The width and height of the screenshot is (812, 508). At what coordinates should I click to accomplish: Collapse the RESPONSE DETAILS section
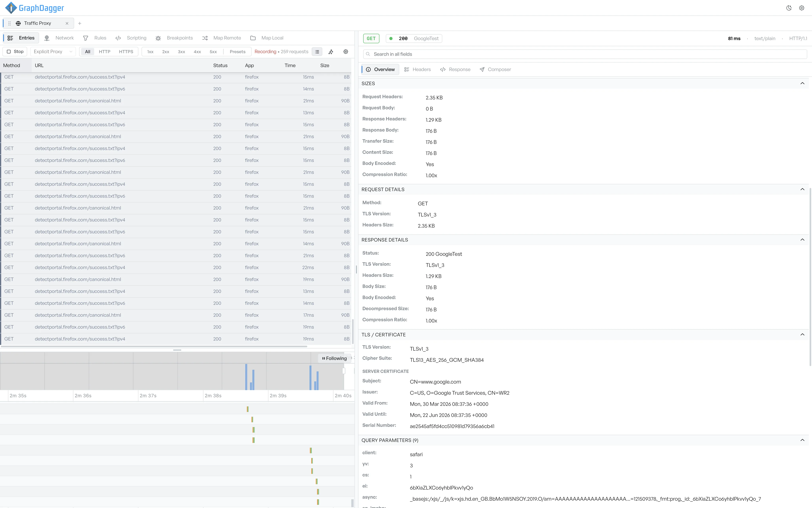(802, 240)
